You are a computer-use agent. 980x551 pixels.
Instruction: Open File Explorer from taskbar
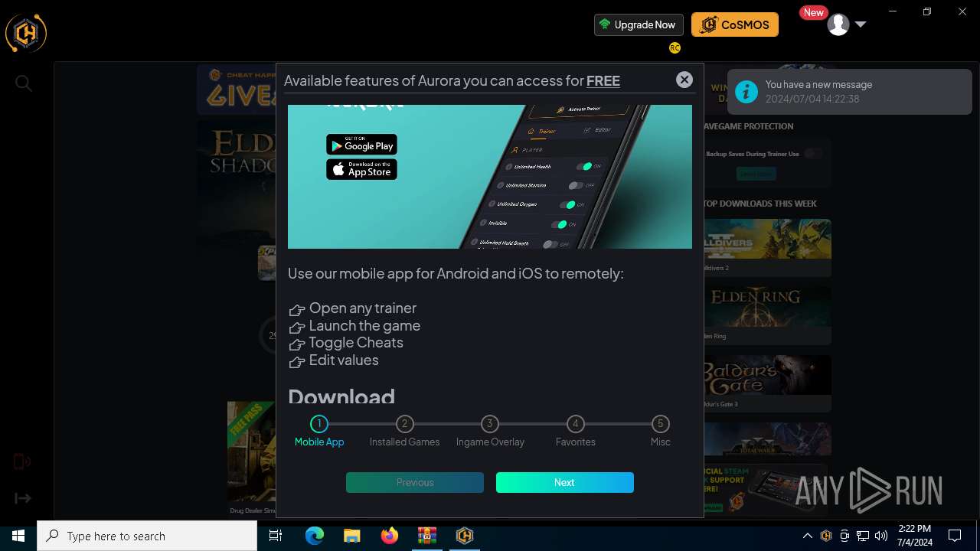(352, 536)
